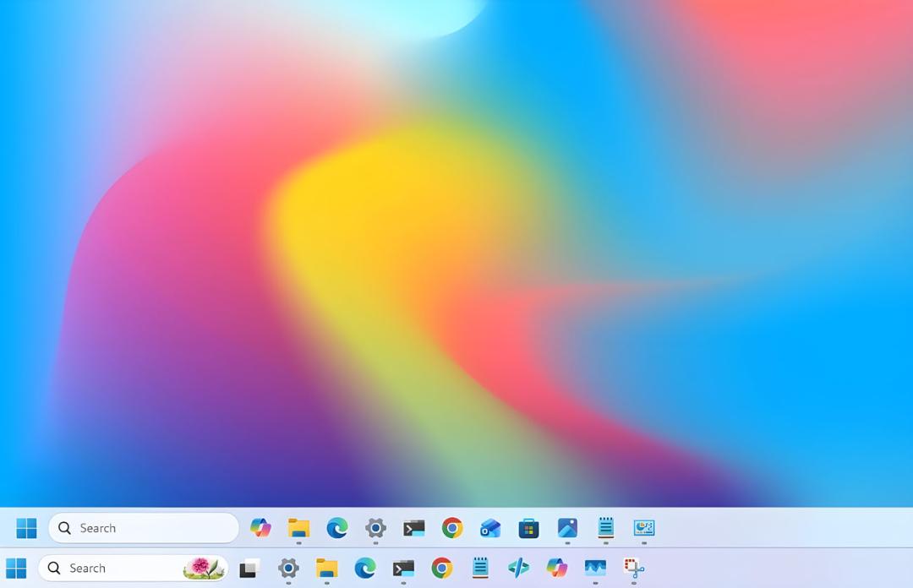Open File Explorer on the upper taskbar
Viewport: 913px width, 588px height.
[298, 528]
